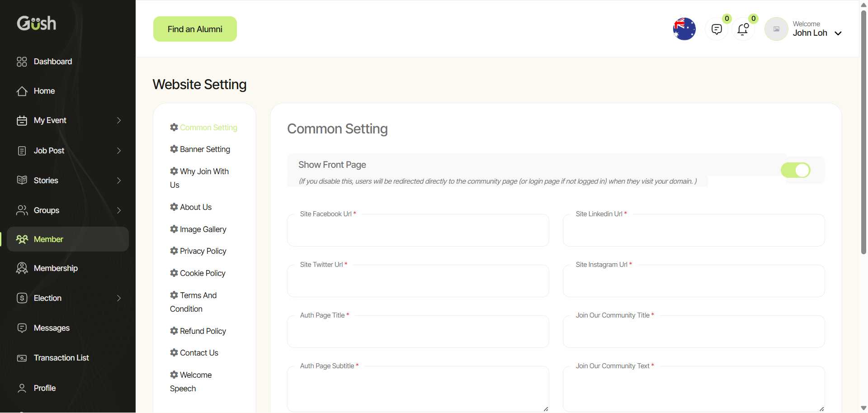The height and width of the screenshot is (413, 868).
Task: Click the gear icon beside About Us
Action: click(x=174, y=207)
